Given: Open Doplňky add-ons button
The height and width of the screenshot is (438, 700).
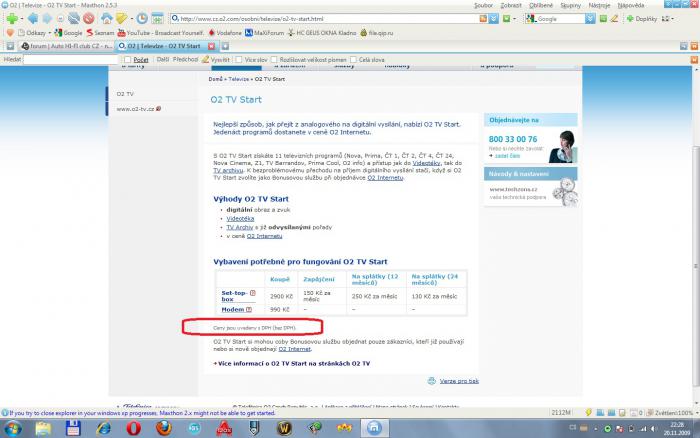Looking at the screenshot, I should [642, 19].
